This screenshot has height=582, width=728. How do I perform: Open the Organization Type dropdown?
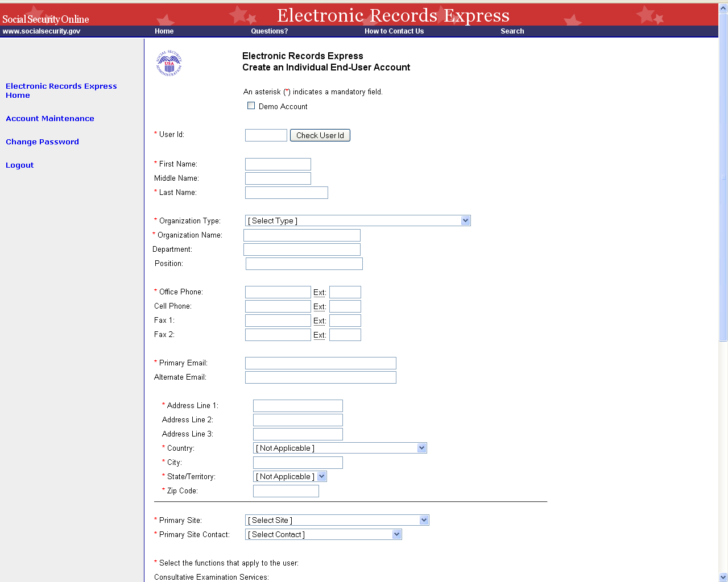358,221
